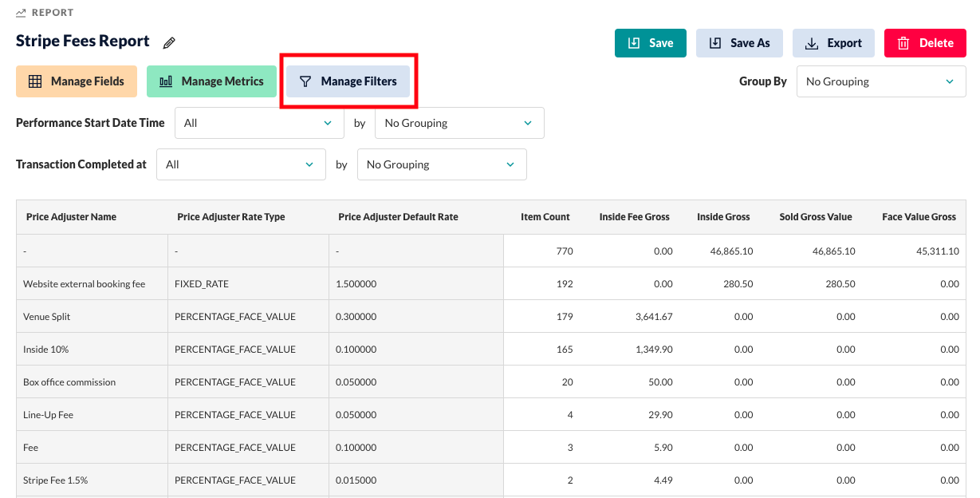Select the Stripe Fee 1.5% row name

(55, 480)
